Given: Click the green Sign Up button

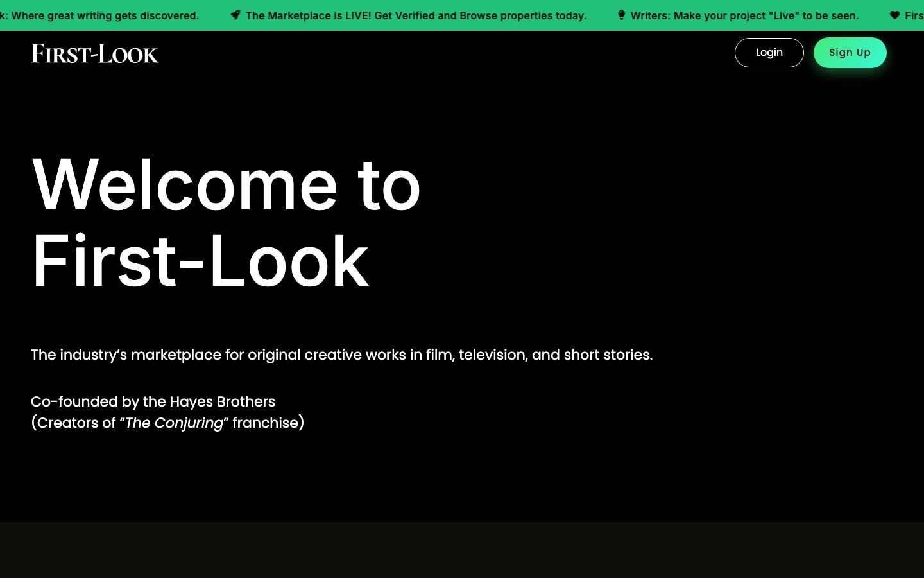Looking at the screenshot, I should pyautogui.click(x=850, y=53).
